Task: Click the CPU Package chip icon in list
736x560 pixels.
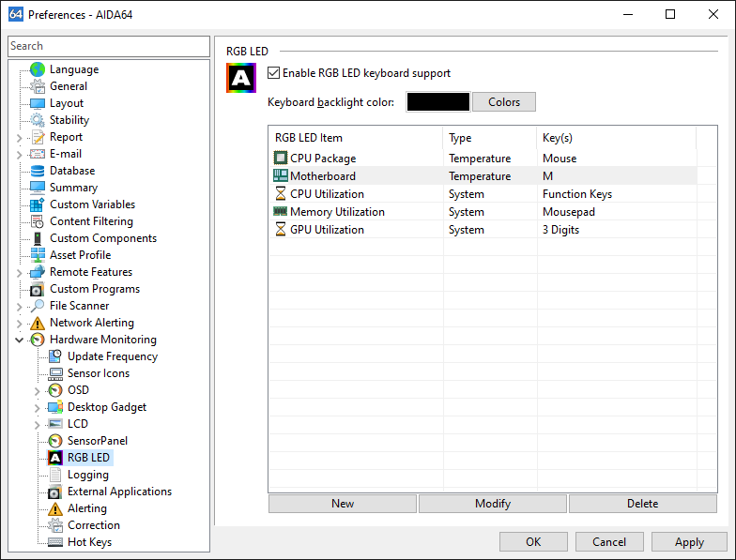Action: pos(280,158)
